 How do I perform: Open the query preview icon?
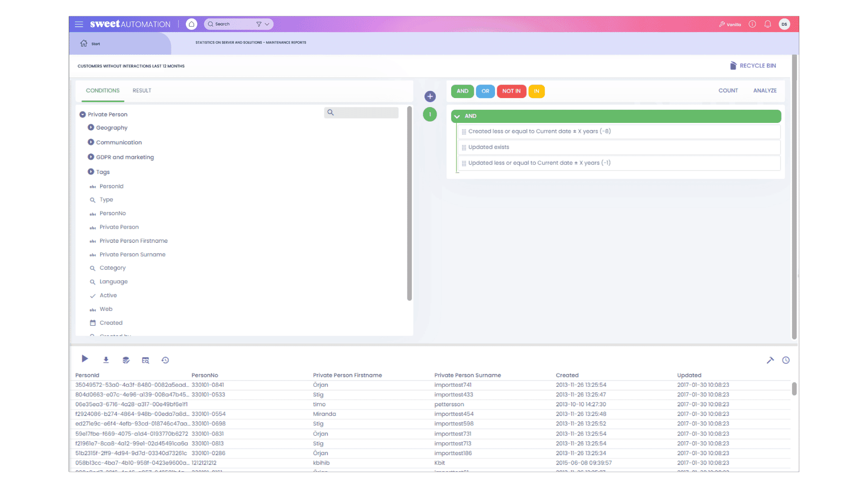coord(145,360)
